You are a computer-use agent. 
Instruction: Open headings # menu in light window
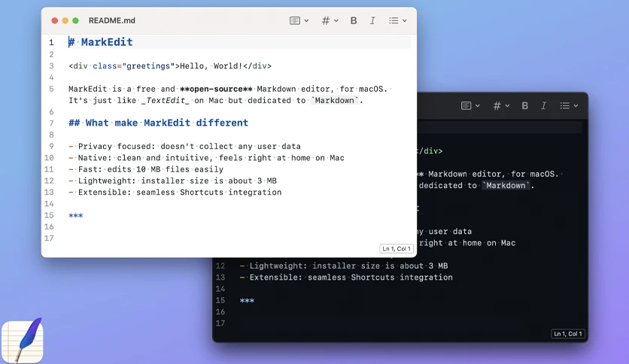pos(326,20)
